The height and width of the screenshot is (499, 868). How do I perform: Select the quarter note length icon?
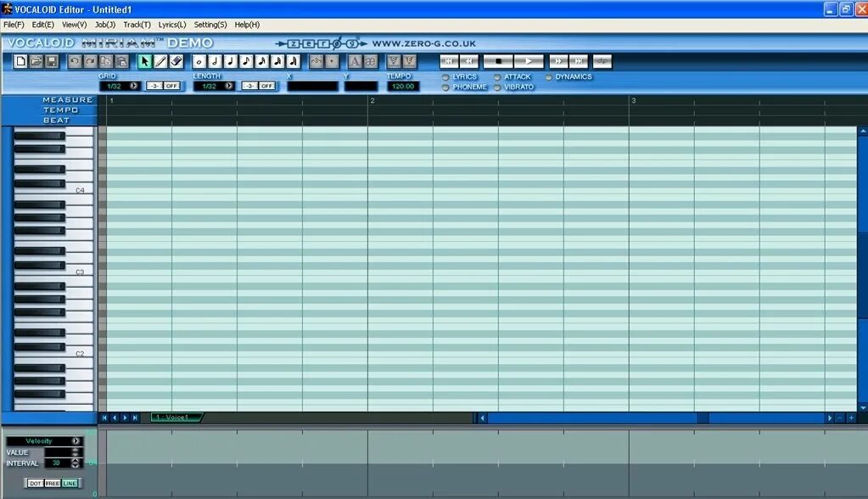click(x=230, y=61)
